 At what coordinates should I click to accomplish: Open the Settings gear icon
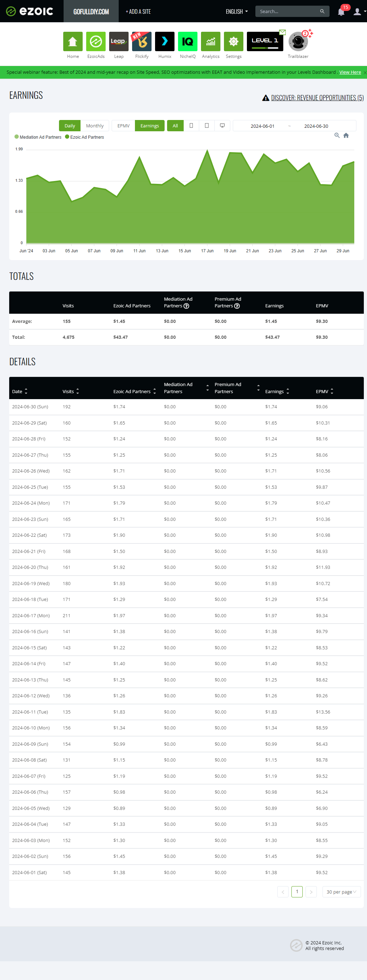(x=233, y=42)
